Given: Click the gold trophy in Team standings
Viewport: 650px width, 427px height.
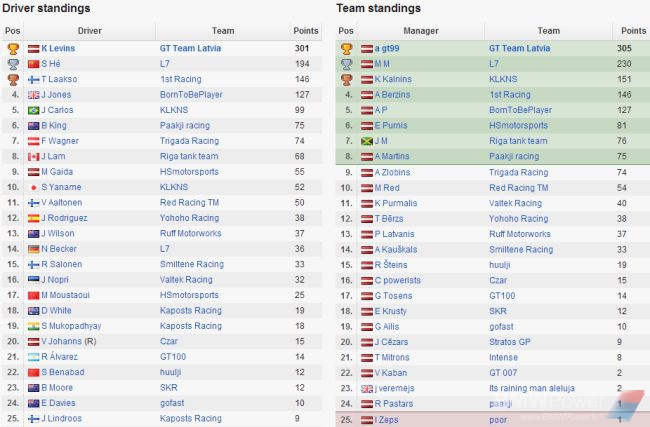Looking at the screenshot, I should 347,49.
